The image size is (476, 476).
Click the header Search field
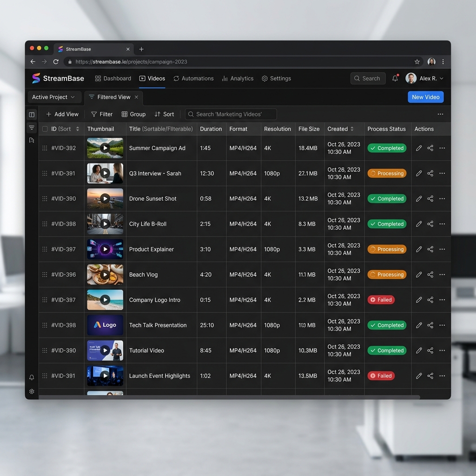click(368, 78)
